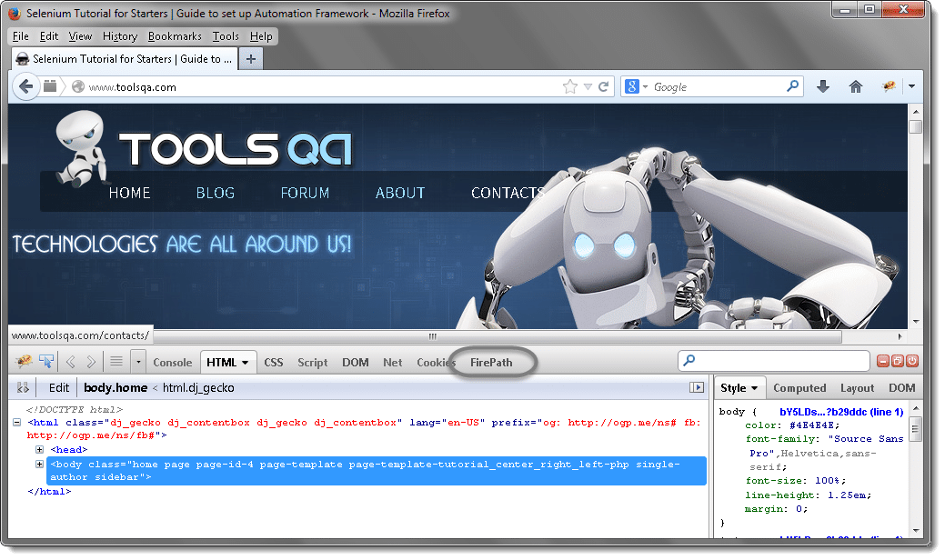Toggle the Firebug side panel visibility
This screenshot has height=560, width=945.
[x=698, y=387]
